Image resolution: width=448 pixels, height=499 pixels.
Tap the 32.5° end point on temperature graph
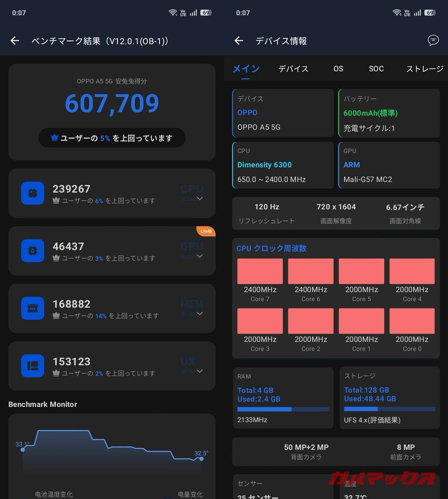pos(202,459)
